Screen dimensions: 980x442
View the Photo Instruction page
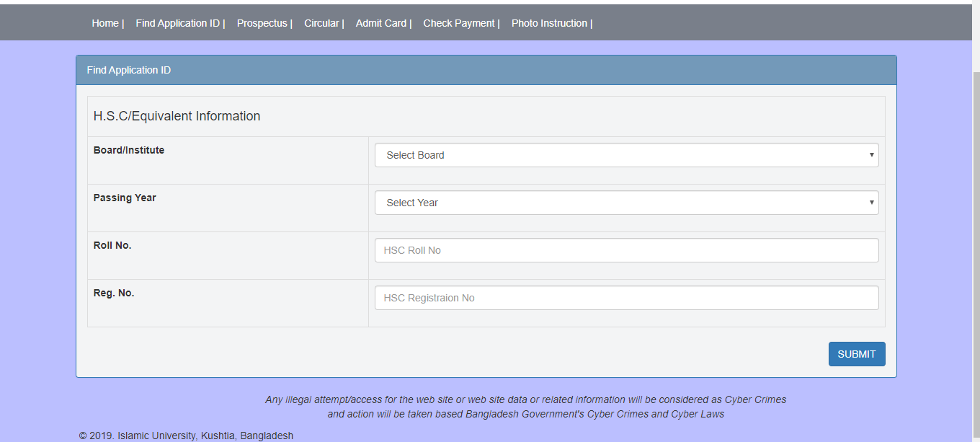(x=549, y=23)
